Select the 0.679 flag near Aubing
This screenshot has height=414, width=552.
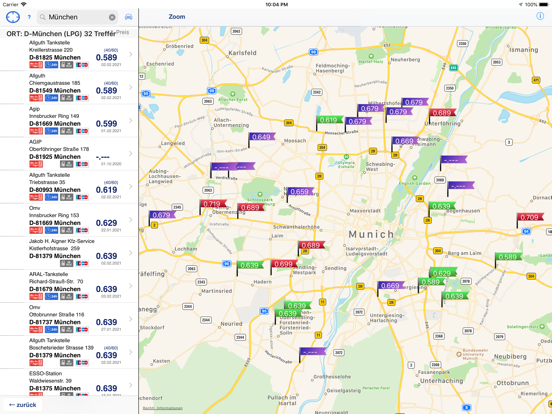pyautogui.click(x=162, y=215)
